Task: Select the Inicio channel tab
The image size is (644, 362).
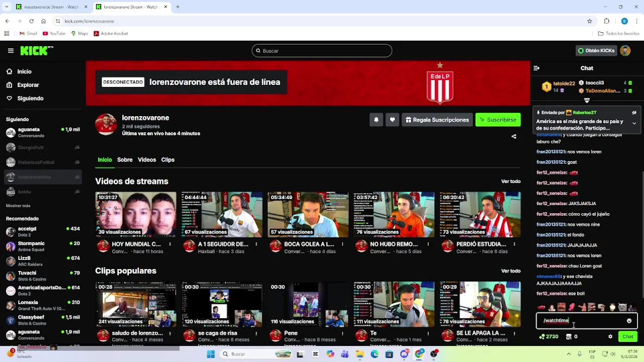Action: [x=105, y=160]
